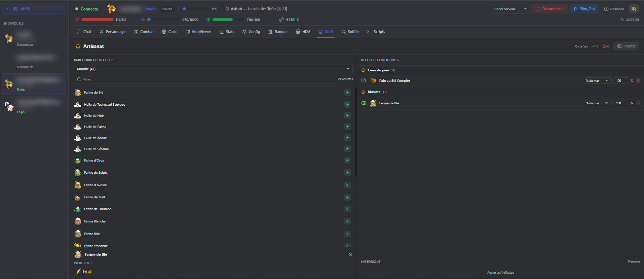Toggle the Inactif crafting switch
644x279 pixels.
click(x=626, y=46)
